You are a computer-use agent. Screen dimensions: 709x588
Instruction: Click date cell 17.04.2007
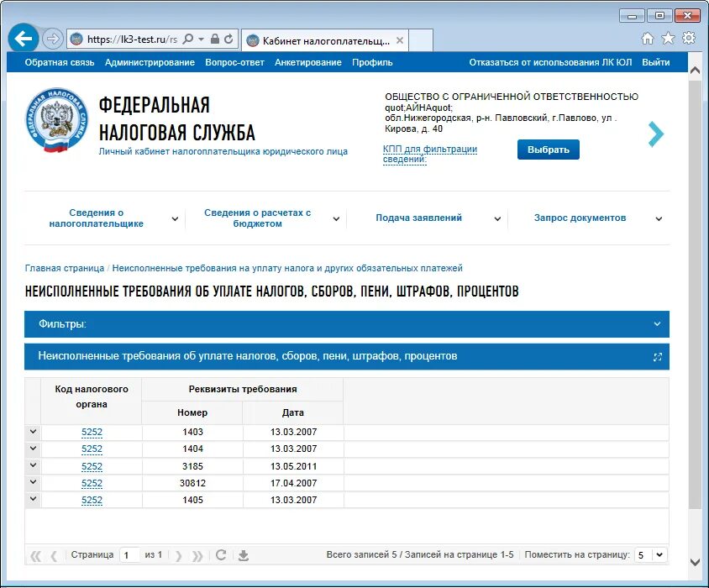(293, 483)
